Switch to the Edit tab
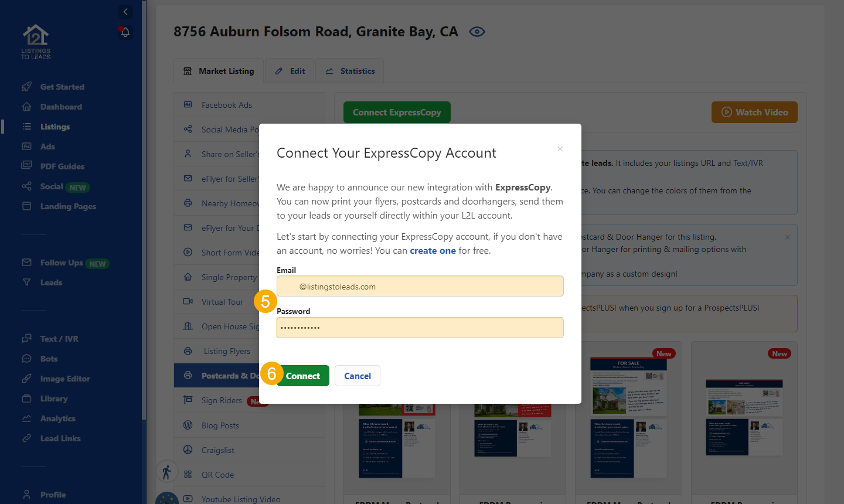This screenshot has width=844, height=504. tap(290, 71)
